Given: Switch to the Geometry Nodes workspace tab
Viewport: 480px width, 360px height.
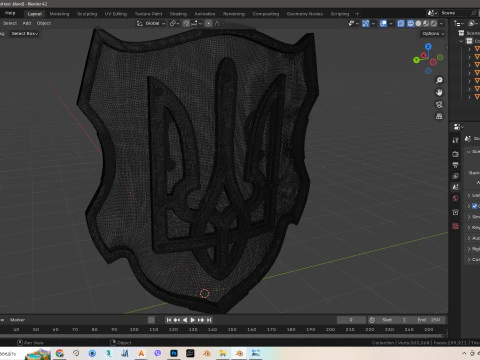Looking at the screenshot, I should 305,14.
